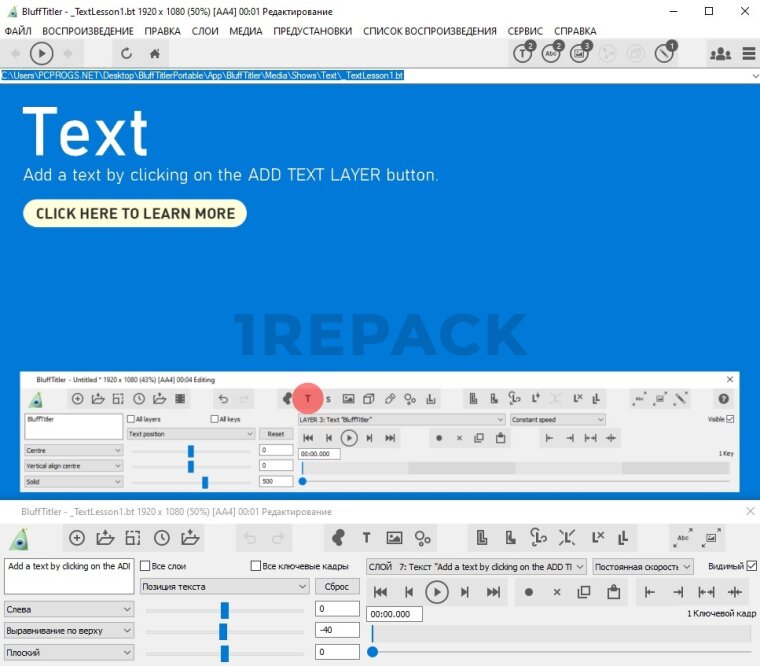Open the 'Позиция текста' property dropdown
Image resolution: width=760 pixels, height=666 pixels.
pyautogui.click(x=224, y=587)
